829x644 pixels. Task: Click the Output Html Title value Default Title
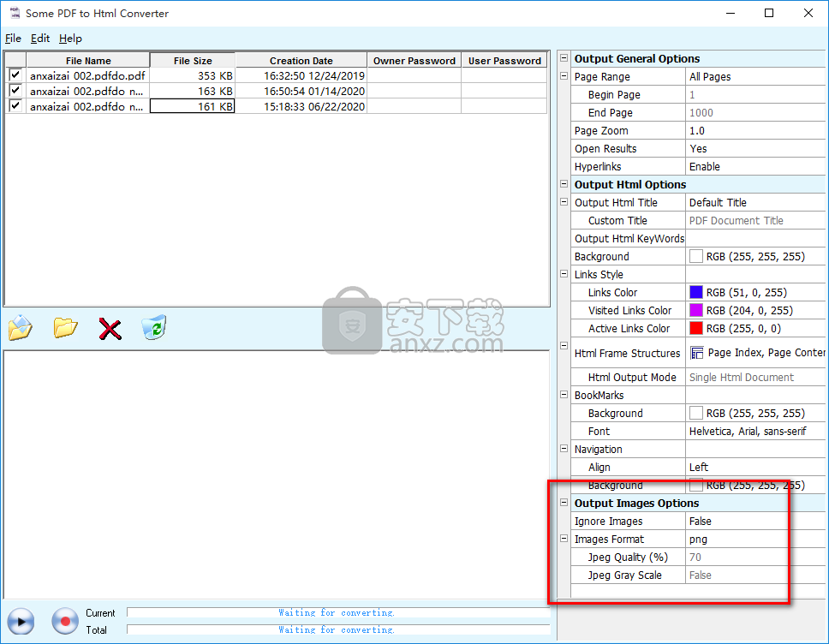756,202
